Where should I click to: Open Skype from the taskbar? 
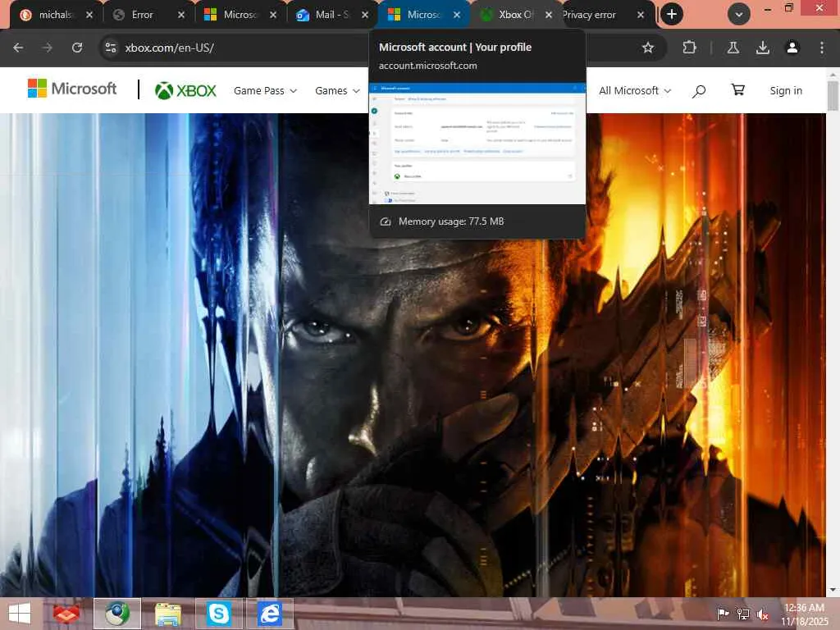[x=218, y=614]
